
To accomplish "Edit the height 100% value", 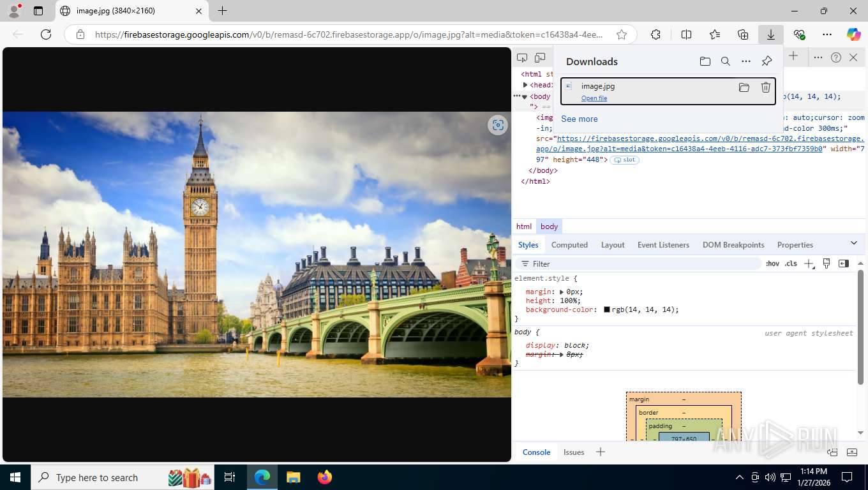I will [567, 301].
